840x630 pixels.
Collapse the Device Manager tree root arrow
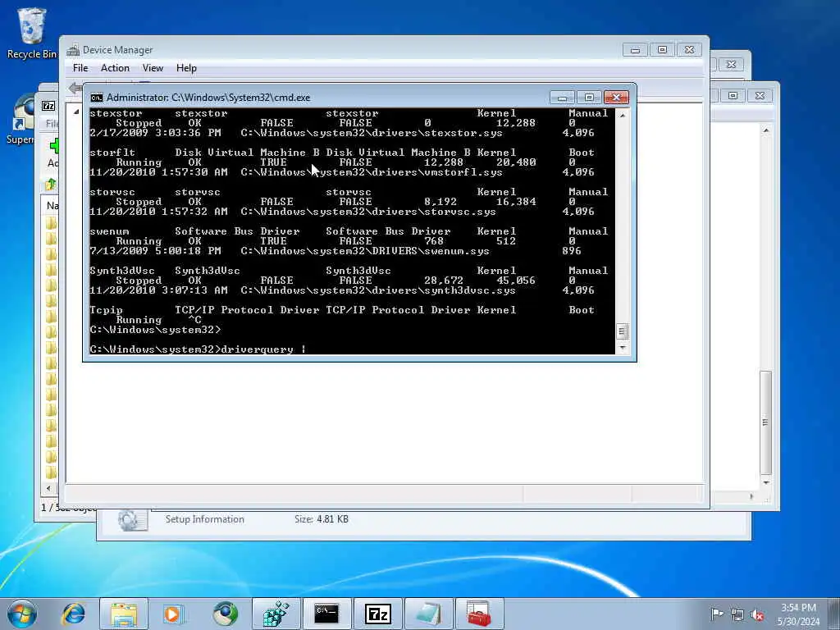pos(76,112)
